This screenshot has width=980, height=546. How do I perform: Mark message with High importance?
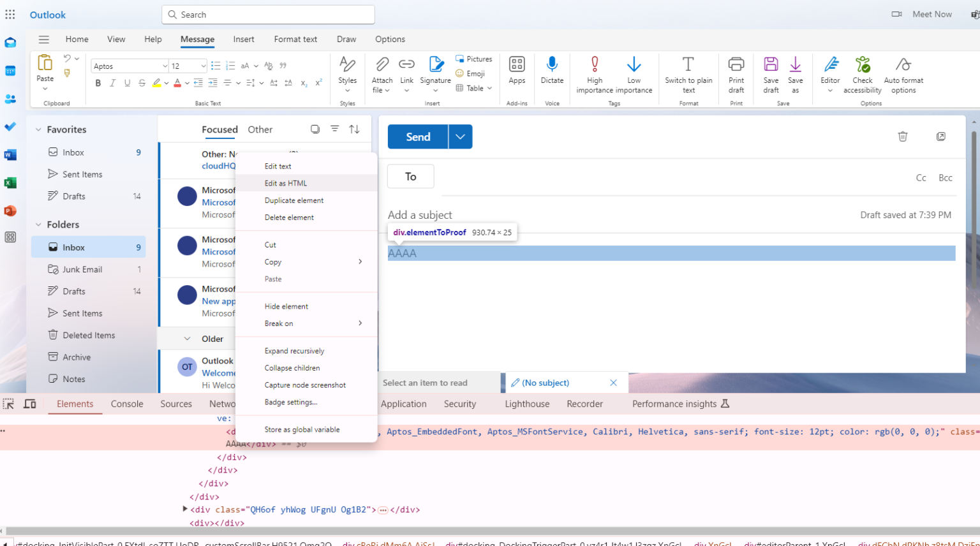[x=594, y=72]
